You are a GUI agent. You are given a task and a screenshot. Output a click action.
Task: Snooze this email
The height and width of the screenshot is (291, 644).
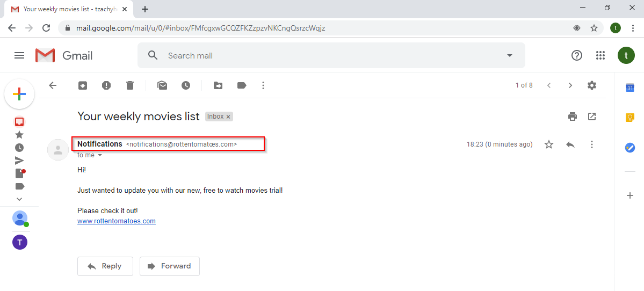point(186,85)
